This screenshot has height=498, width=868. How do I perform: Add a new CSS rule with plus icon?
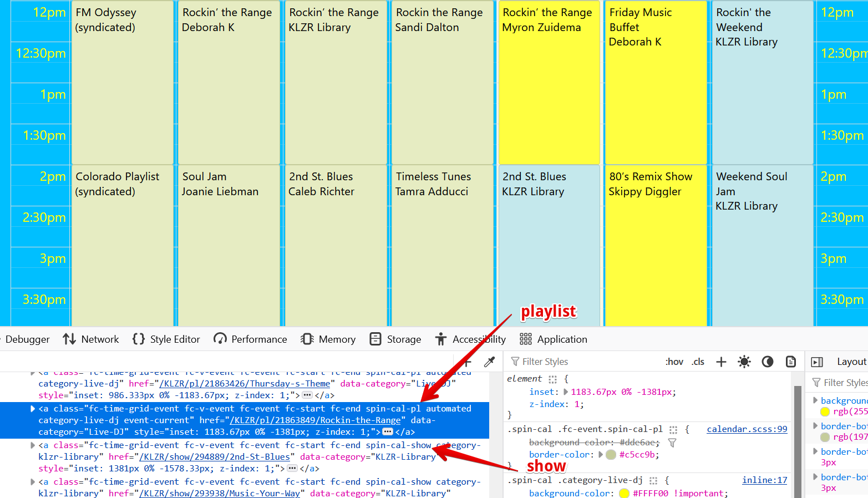[x=720, y=362]
